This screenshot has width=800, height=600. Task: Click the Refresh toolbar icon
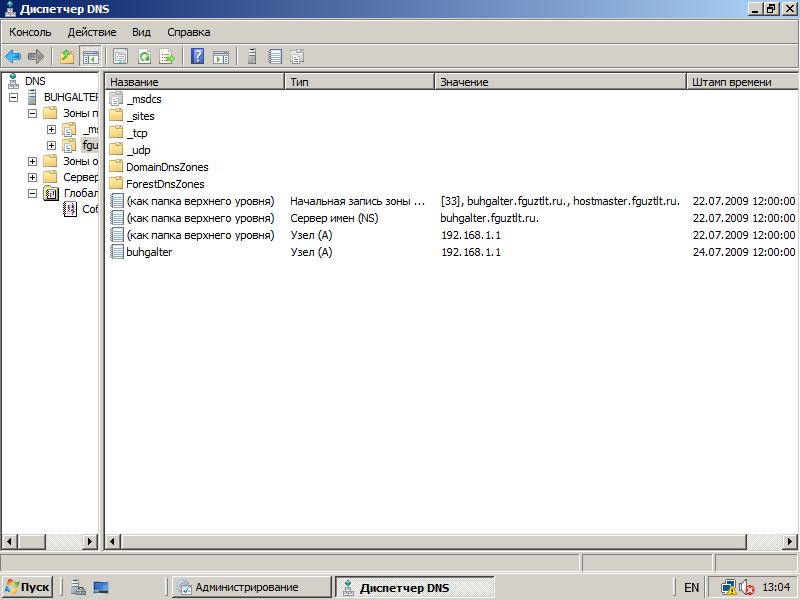[144, 57]
